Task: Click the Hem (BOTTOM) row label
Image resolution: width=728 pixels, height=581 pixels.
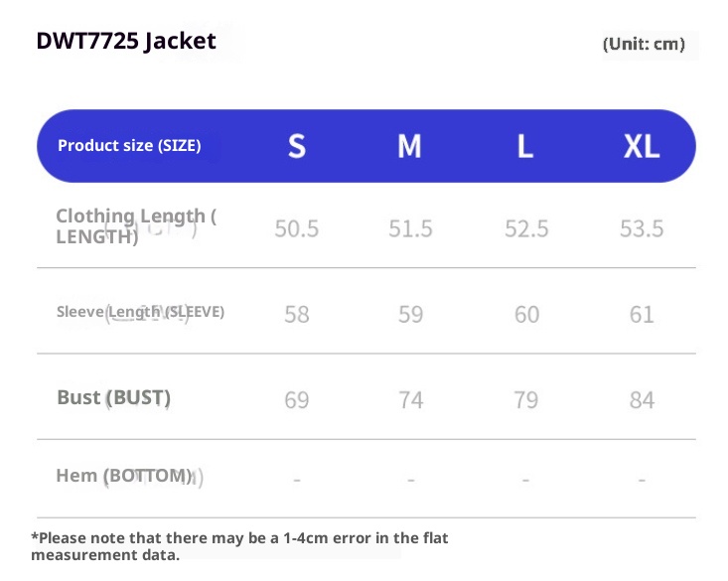Action: (123, 476)
